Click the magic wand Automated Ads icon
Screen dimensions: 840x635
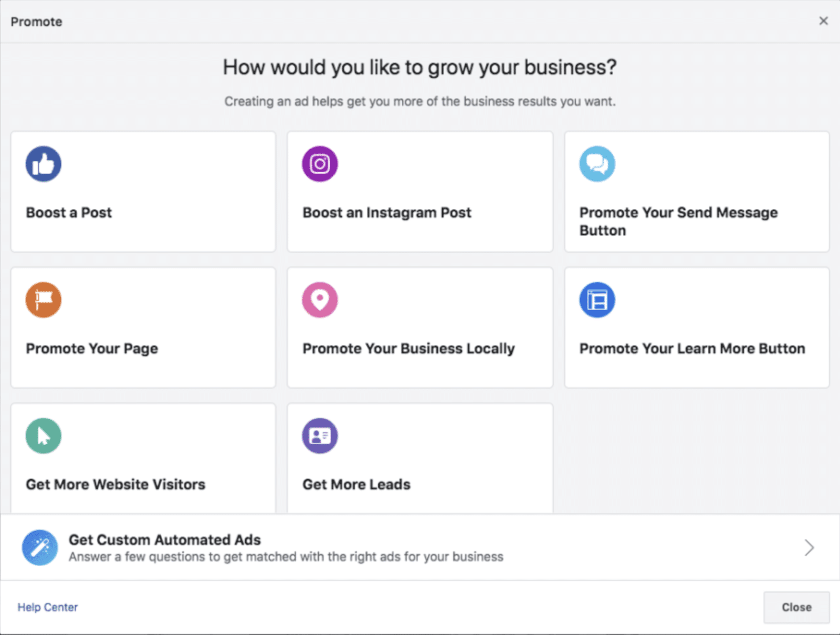point(40,547)
